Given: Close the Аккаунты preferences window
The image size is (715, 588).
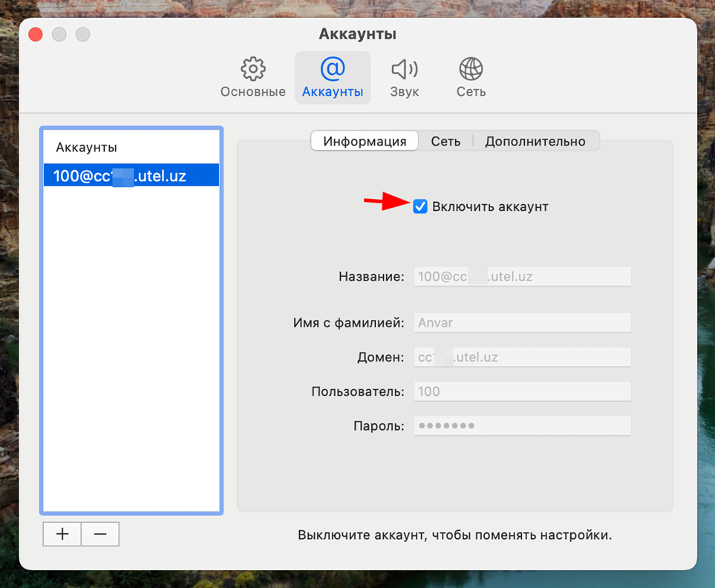Looking at the screenshot, I should coord(35,35).
